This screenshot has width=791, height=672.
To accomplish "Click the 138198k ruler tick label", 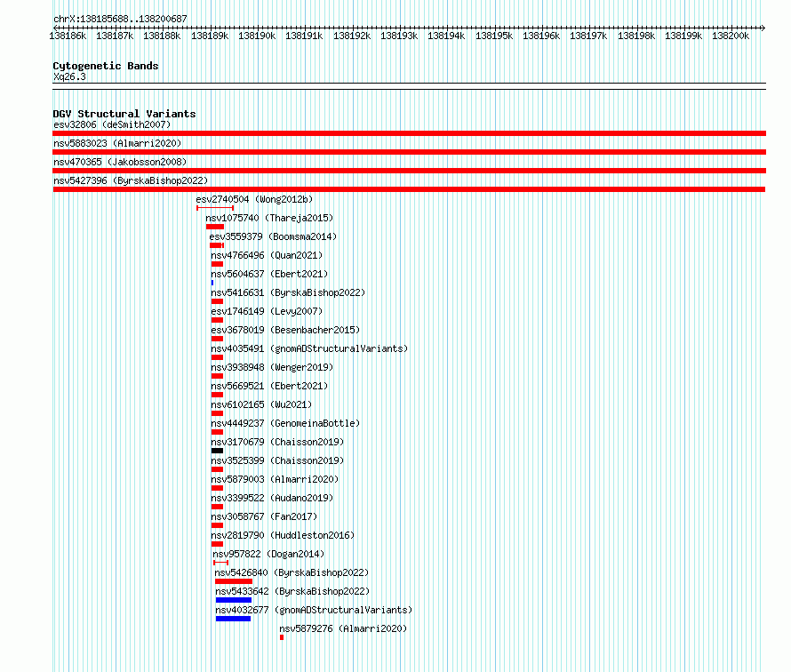I will 636,36.
